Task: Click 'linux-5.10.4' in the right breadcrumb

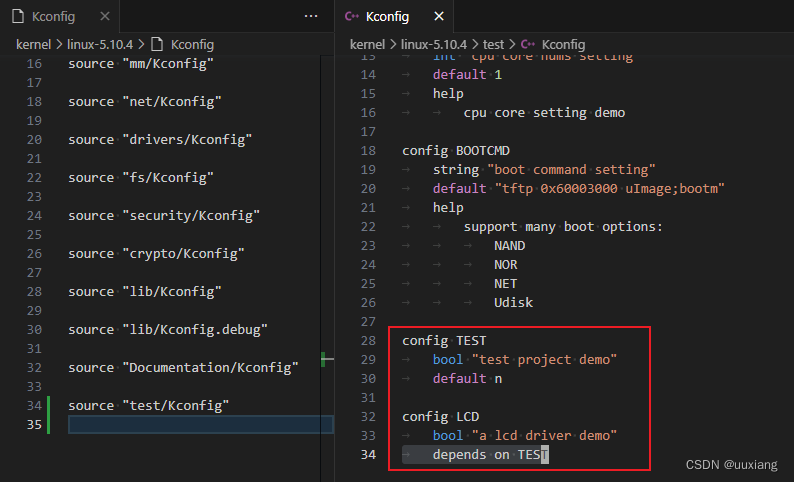Action: pos(433,45)
